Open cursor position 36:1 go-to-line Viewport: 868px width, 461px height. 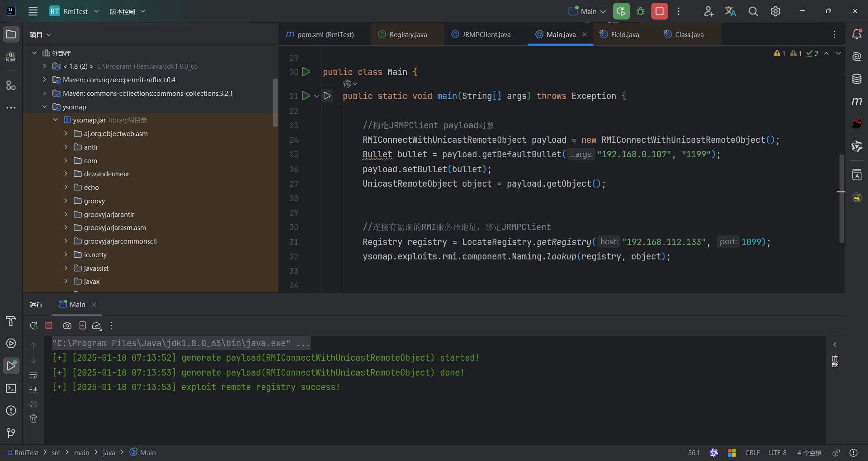(x=693, y=453)
